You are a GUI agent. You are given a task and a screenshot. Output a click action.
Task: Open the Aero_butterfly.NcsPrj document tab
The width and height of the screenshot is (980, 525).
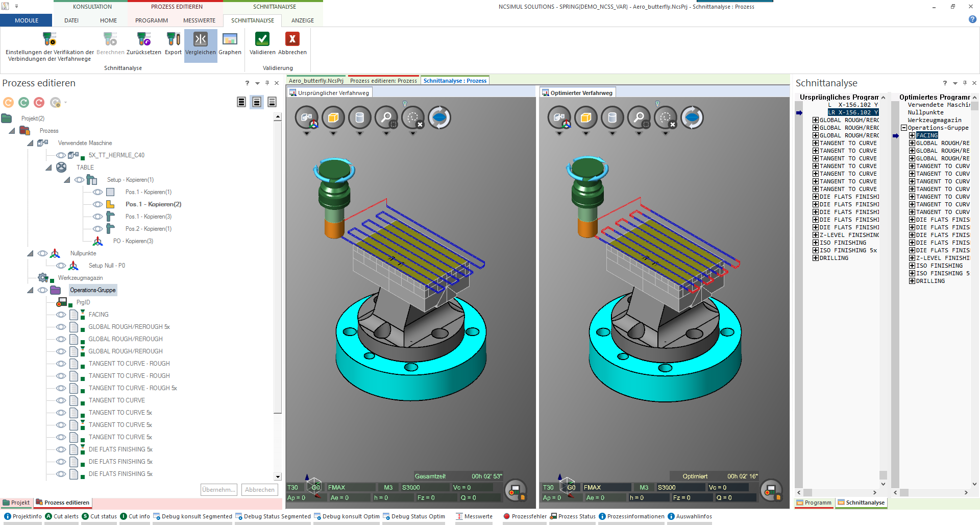coord(316,81)
